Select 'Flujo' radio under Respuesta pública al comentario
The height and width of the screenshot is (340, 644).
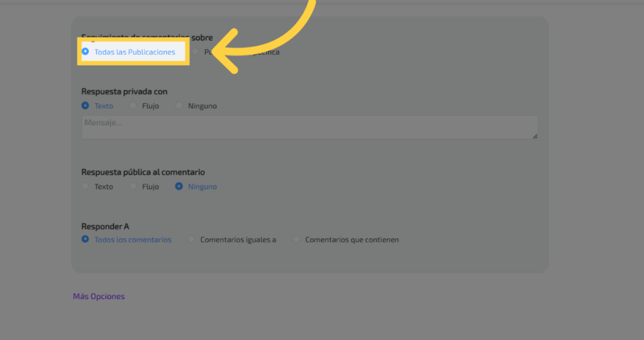[x=133, y=186]
